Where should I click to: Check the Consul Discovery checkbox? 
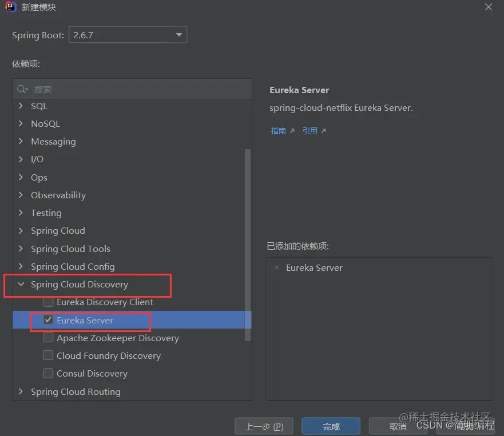coord(48,373)
